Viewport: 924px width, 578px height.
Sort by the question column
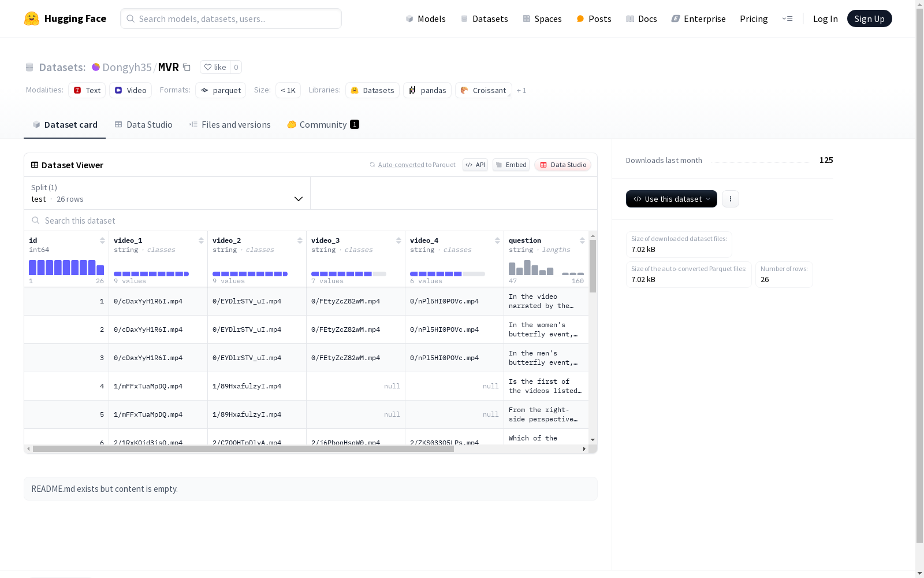[x=582, y=240]
